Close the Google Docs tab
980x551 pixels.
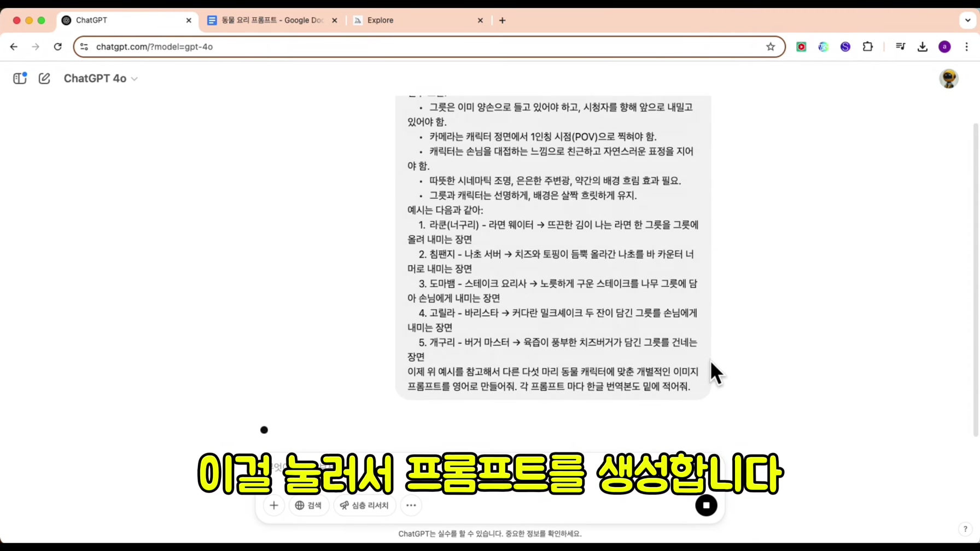[x=335, y=20]
